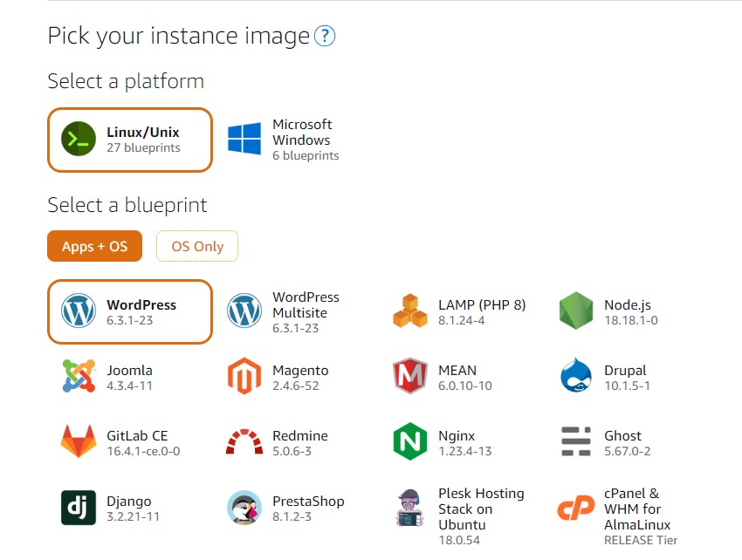Pick the Plesk Hosting Stack mascot icon
Image resolution: width=742 pixels, height=560 pixels.
(x=409, y=509)
